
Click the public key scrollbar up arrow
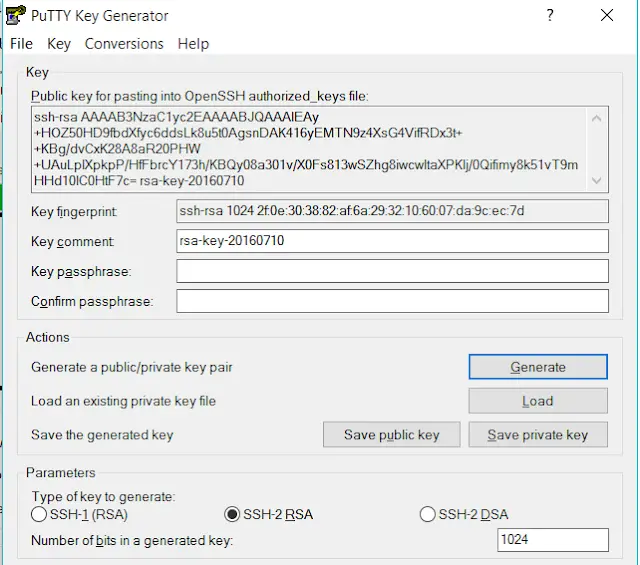[x=596, y=118]
